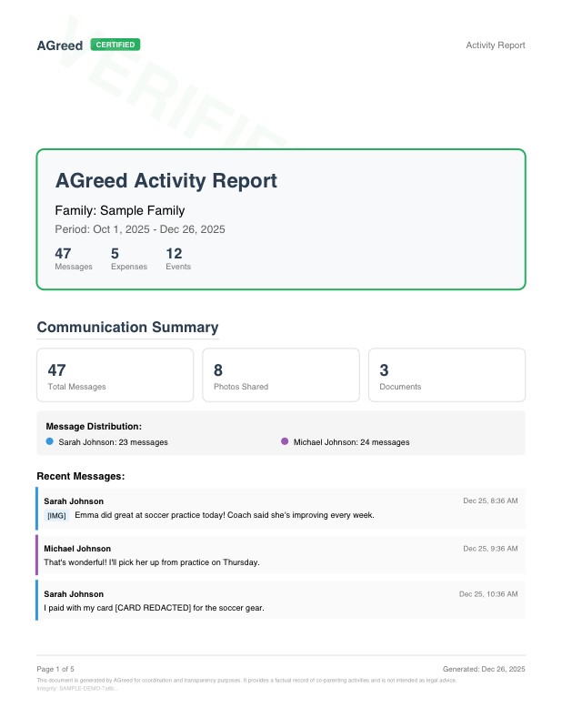Click the [IMG] tag in Sarah's message
Viewport: 562px width, 728px height.
(x=56, y=515)
